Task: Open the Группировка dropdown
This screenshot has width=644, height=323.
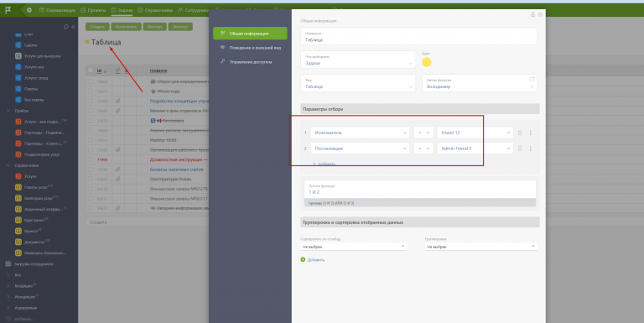Action: pos(481,247)
